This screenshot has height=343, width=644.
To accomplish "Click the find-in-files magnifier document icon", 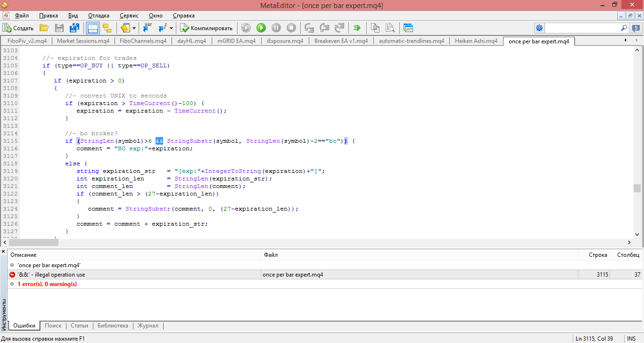I will coord(390,28).
